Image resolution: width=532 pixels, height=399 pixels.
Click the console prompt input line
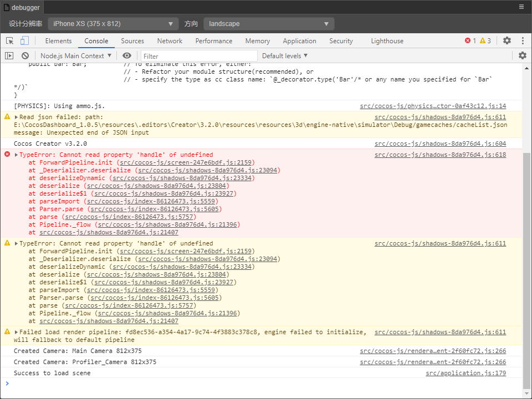(x=265, y=383)
